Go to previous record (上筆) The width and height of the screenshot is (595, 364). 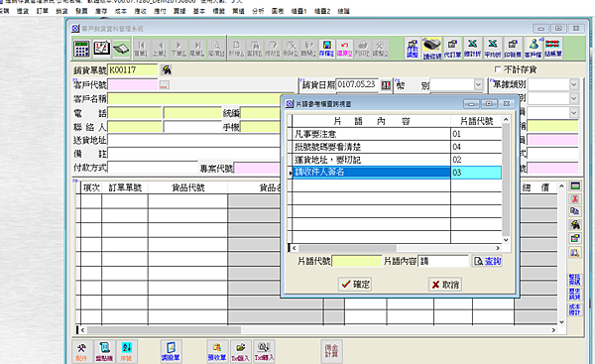tap(160, 49)
